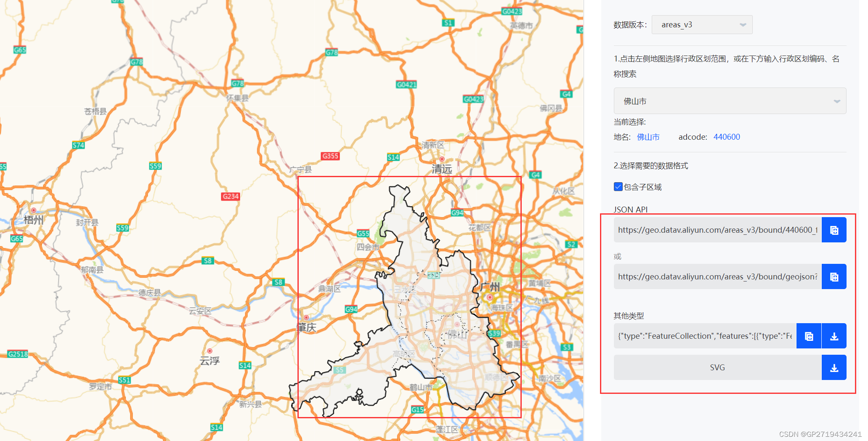The width and height of the screenshot is (868, 441).
Task: Download the FeatureCollection GeoJSON file
Action: coord(834,336)
